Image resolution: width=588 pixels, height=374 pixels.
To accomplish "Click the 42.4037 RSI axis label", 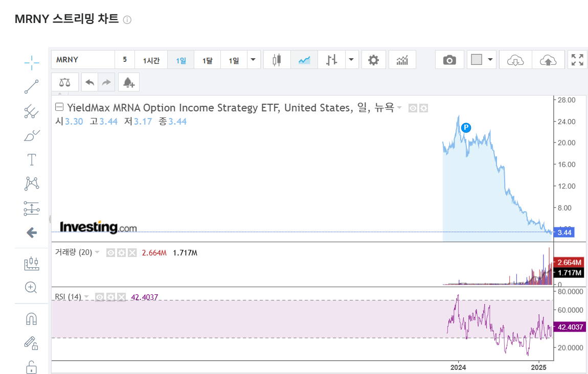I will 570,327.
